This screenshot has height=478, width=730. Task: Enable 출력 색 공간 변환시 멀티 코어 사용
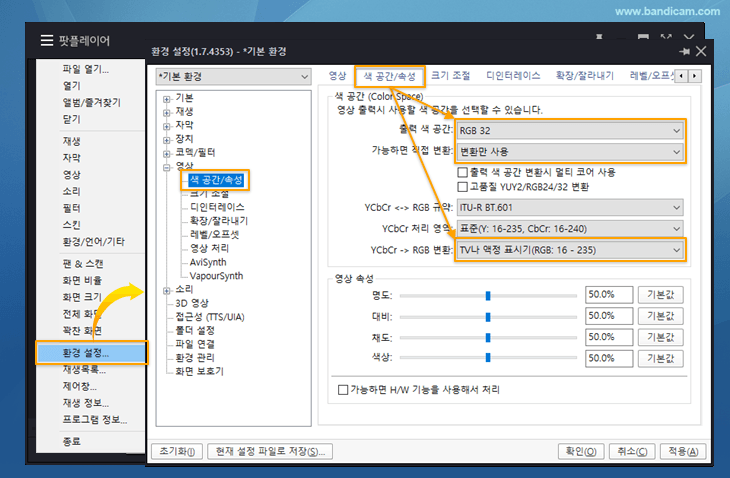click(462, 172)
